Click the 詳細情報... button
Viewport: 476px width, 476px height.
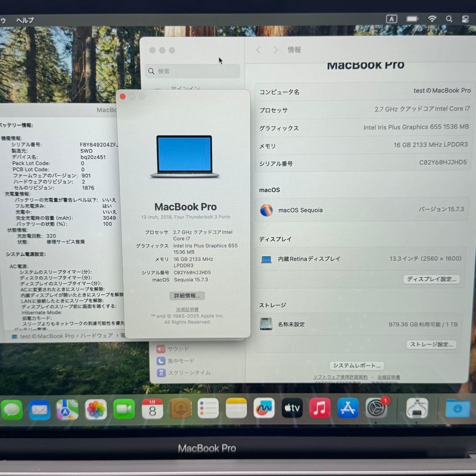point(187,296)
